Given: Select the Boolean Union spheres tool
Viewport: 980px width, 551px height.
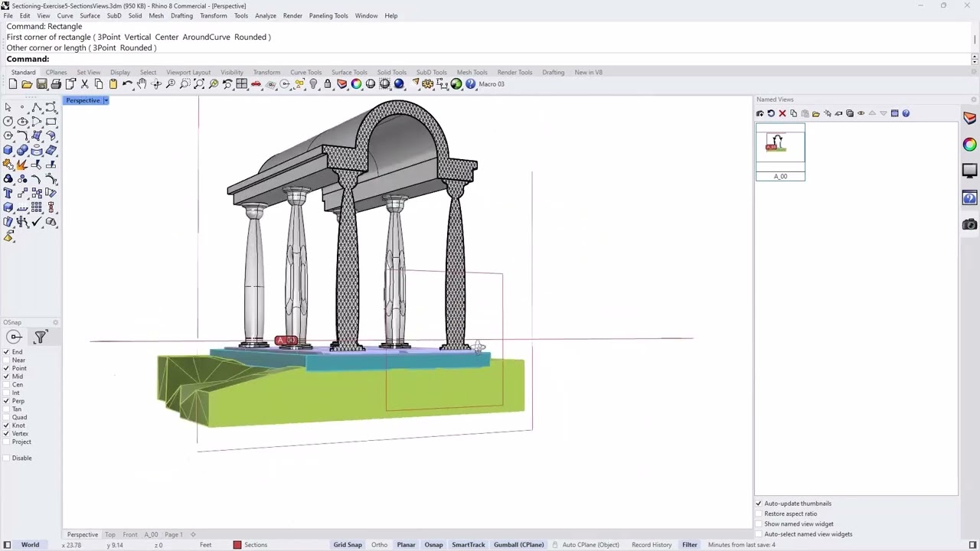Looking at the screenshot, I should [x=22, y=151].
